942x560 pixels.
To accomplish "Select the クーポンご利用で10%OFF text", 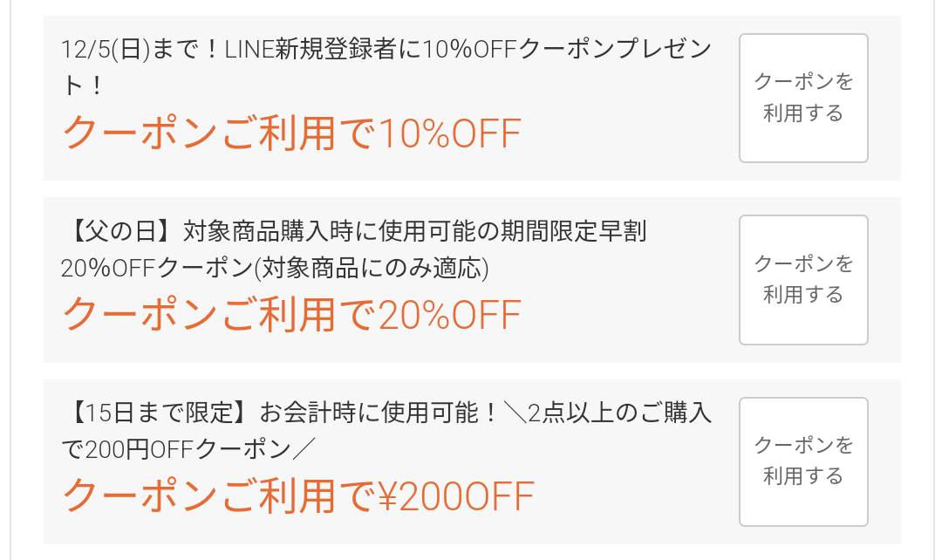I will 292,133.
